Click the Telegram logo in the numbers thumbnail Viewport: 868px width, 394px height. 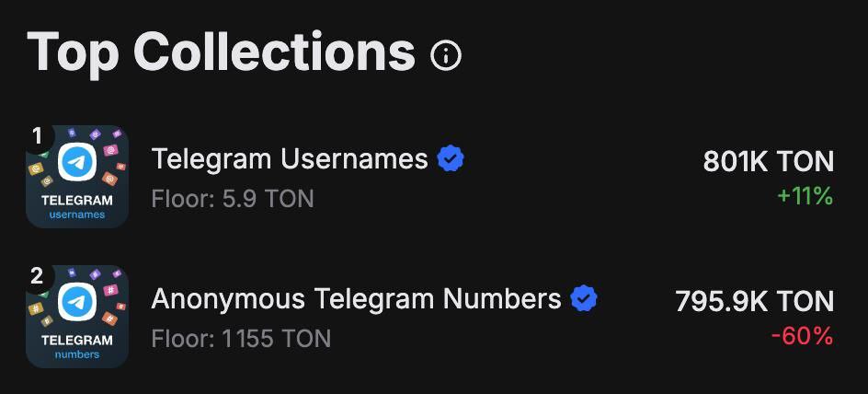[77, 303]
